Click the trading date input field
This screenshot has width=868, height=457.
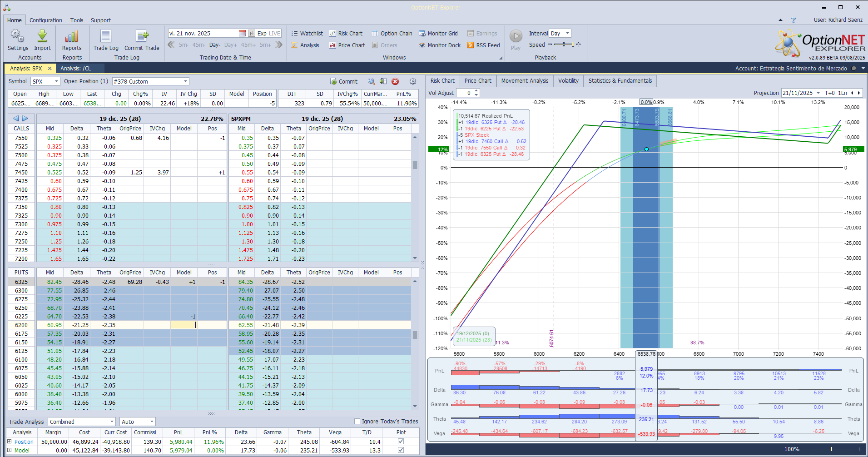(203, 33)
